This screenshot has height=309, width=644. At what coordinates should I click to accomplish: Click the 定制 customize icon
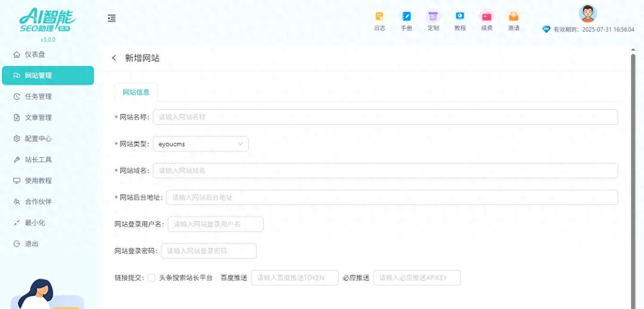point(433,17)
